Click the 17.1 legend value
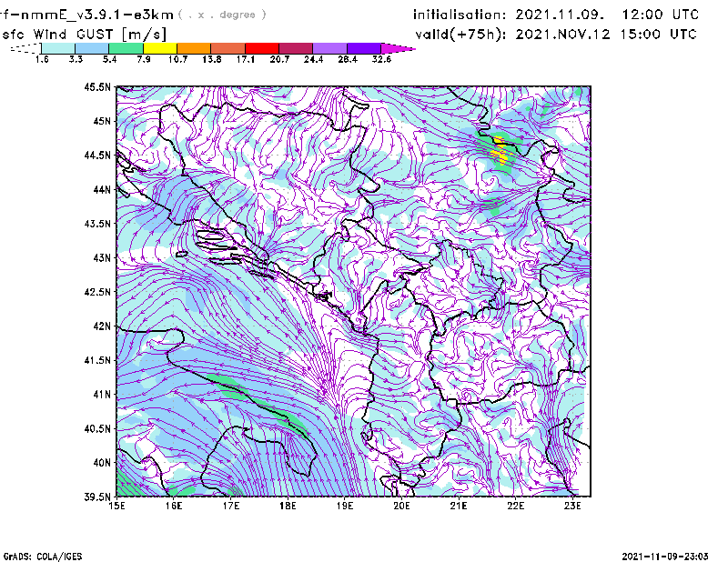Image resolution: width=728 pixels, height=562 pixels. 246,59
